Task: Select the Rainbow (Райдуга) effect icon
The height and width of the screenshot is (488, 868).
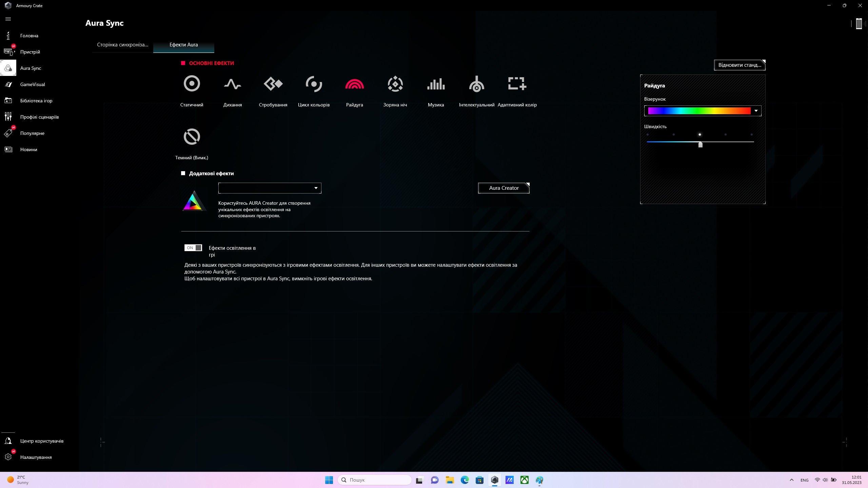Action: pyautogui.click(x=354, y=84)
